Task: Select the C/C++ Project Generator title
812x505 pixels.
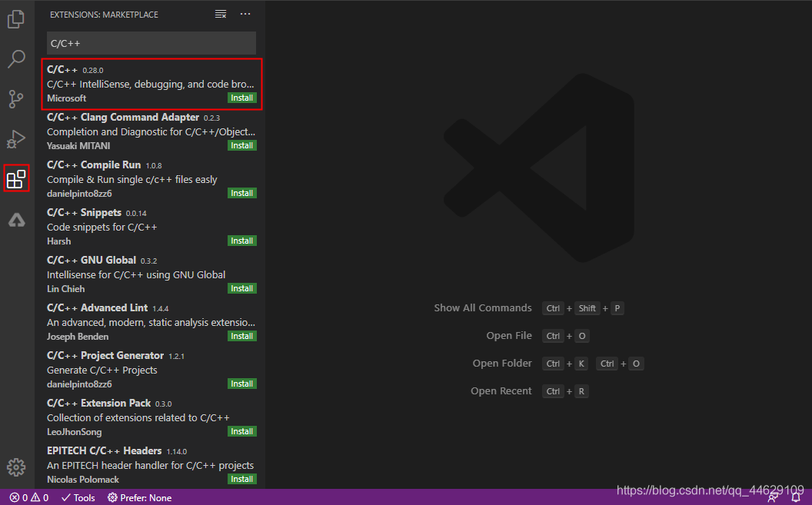Action: pyautogui.click(x=105, y=355)
